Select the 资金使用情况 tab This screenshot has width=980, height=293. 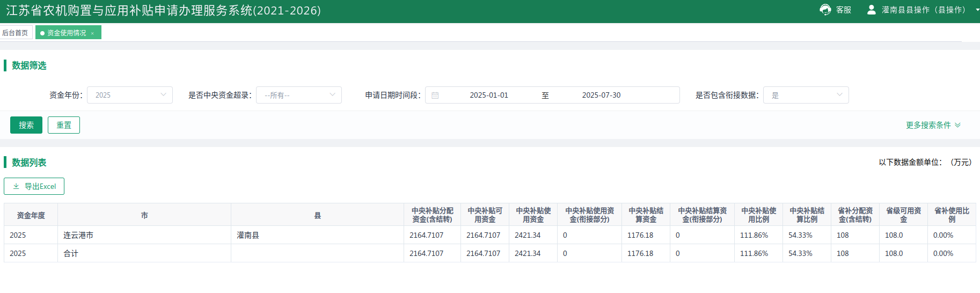coord(66,33)
